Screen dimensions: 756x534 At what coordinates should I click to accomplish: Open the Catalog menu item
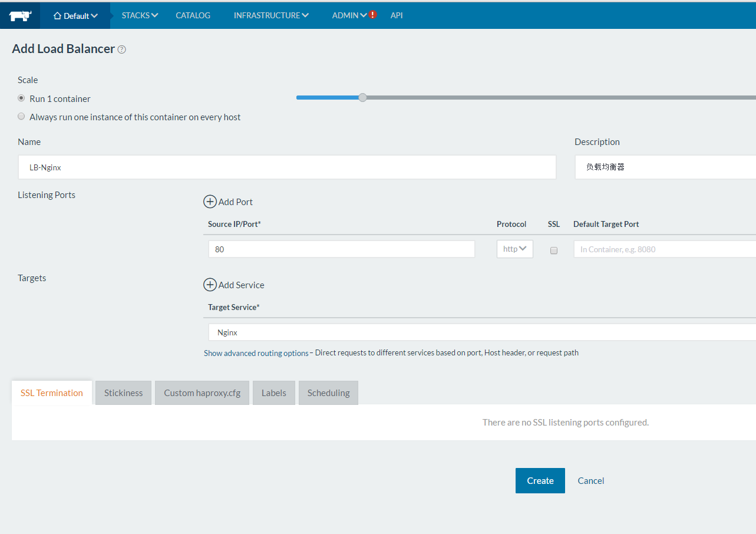(193, 15)
